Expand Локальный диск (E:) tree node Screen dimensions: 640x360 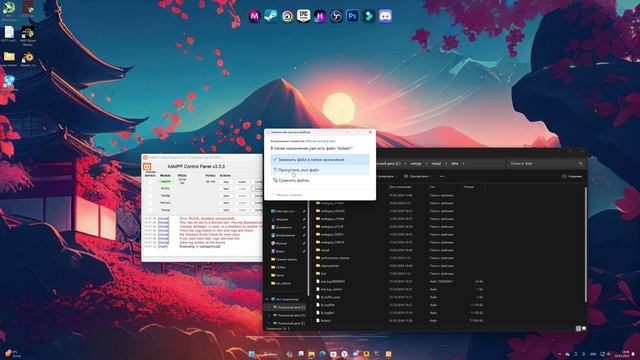[x=269, y=323]
